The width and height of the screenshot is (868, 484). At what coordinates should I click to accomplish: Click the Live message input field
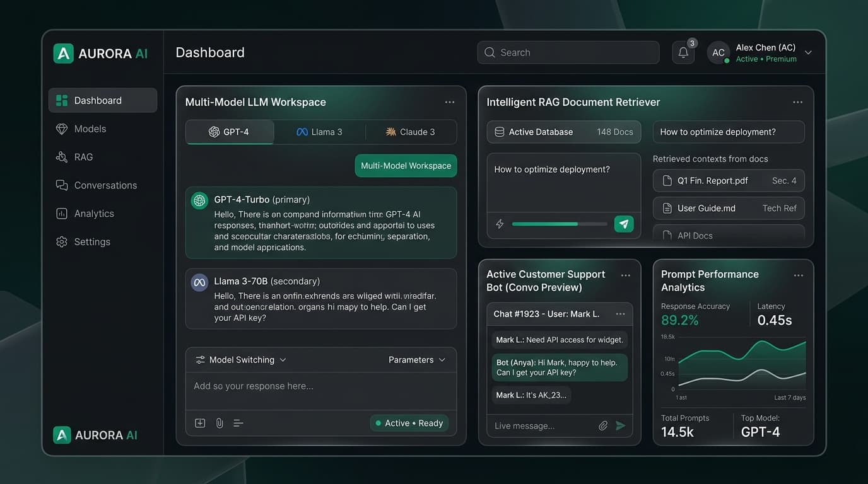[x=542, y=426]
